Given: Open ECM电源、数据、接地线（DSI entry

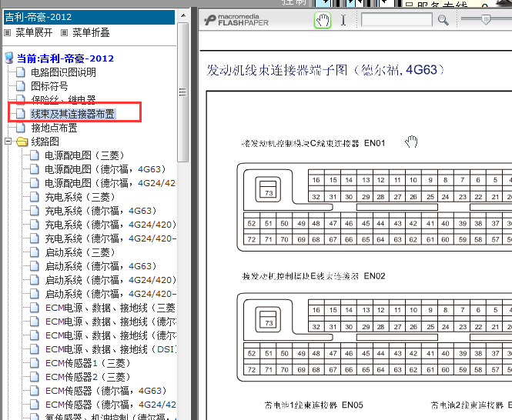Looking at the screenshot, I should (111, 349).
